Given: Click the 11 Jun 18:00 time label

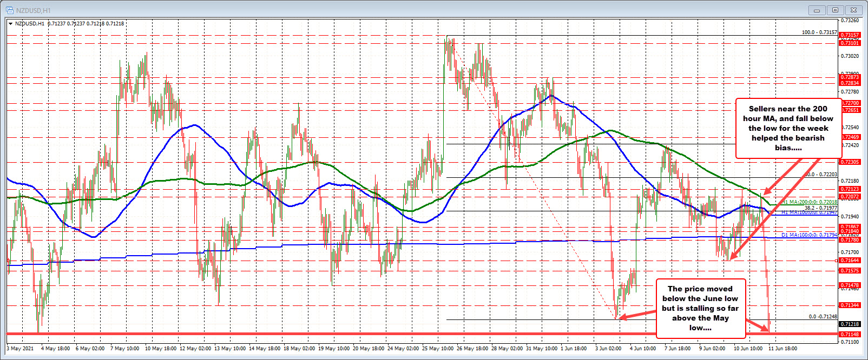Looking at the screenshot, I should [782, 349].
